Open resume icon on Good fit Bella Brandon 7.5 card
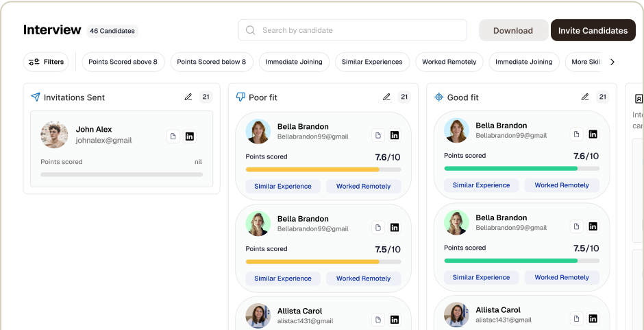Viewport: 644px width, 330px height. tap(577, 226)
